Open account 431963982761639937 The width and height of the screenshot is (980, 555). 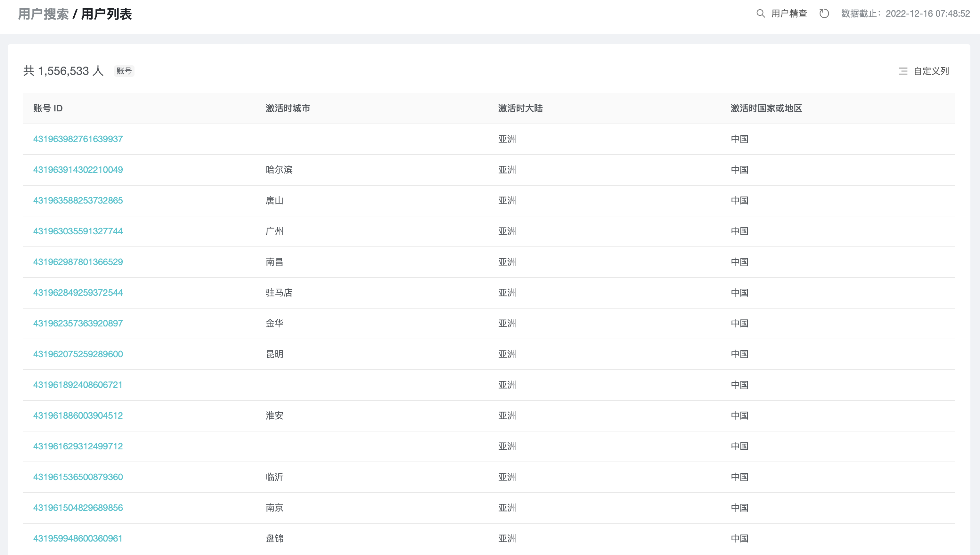tap(78, 139)
